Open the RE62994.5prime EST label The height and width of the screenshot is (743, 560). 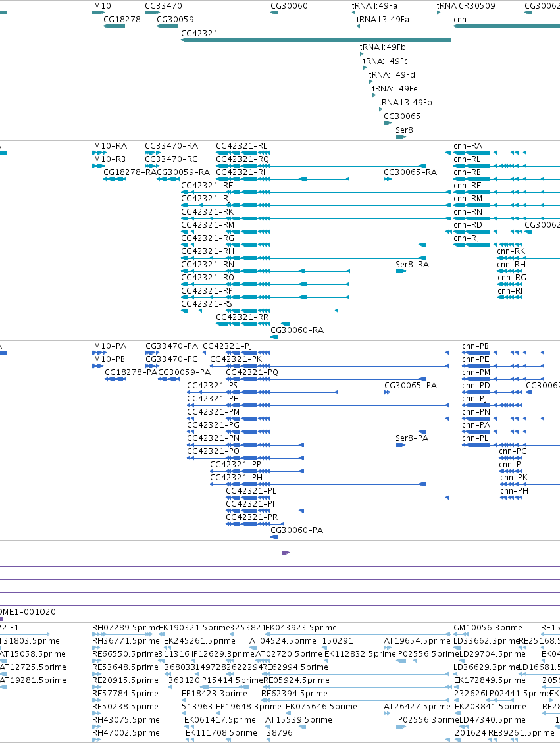[295, 667]
